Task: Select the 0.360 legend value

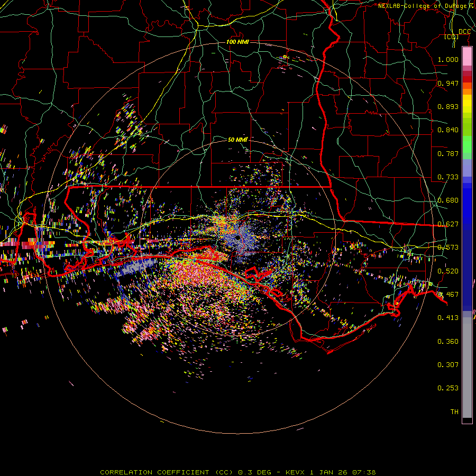Action: [x=448, y=342]
